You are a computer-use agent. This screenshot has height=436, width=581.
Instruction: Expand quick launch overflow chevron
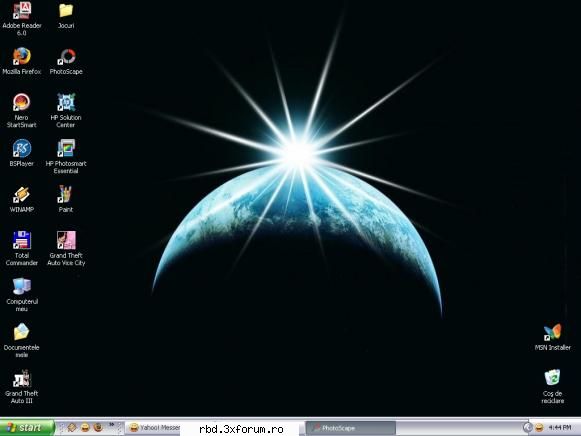coord(111,425)
